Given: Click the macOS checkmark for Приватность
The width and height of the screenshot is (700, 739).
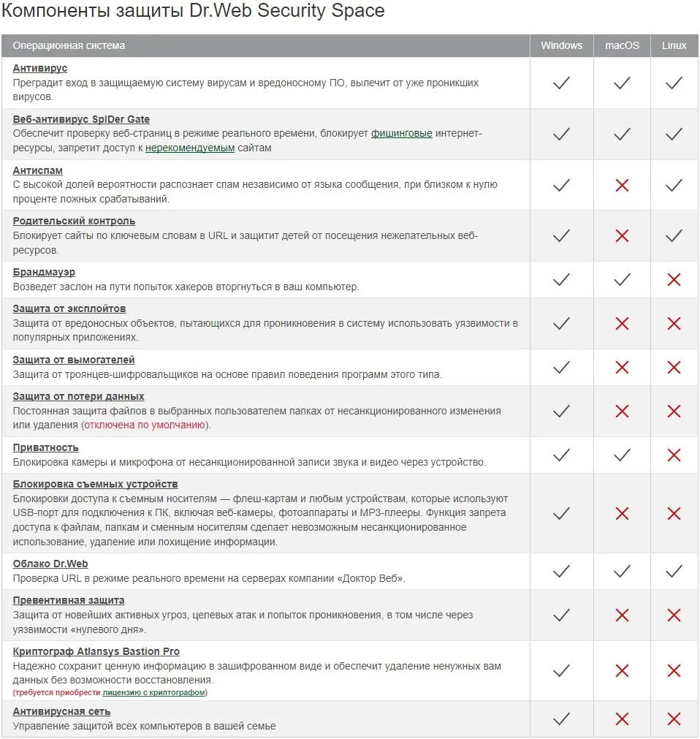Looking at the screenshot, I should 622,455.
